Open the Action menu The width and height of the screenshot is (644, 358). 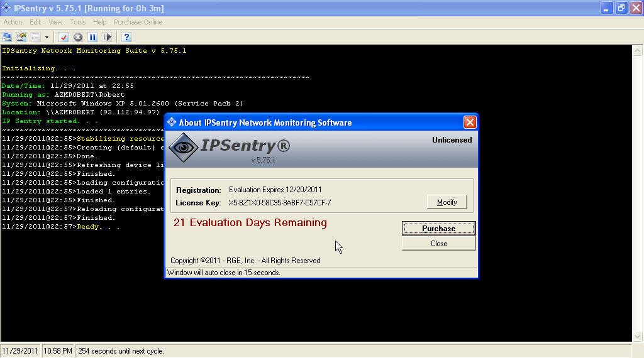pos(13,22)
